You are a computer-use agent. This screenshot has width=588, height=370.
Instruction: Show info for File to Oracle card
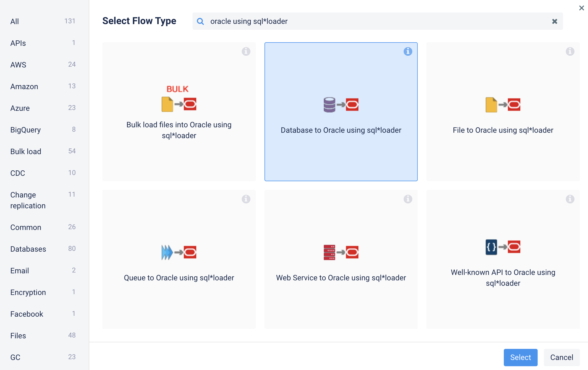tap(570, 51)
